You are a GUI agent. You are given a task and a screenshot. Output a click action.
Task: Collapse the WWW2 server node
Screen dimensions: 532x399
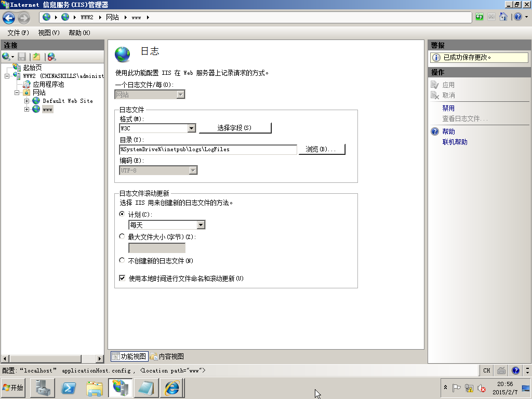[x=7, y=76]
